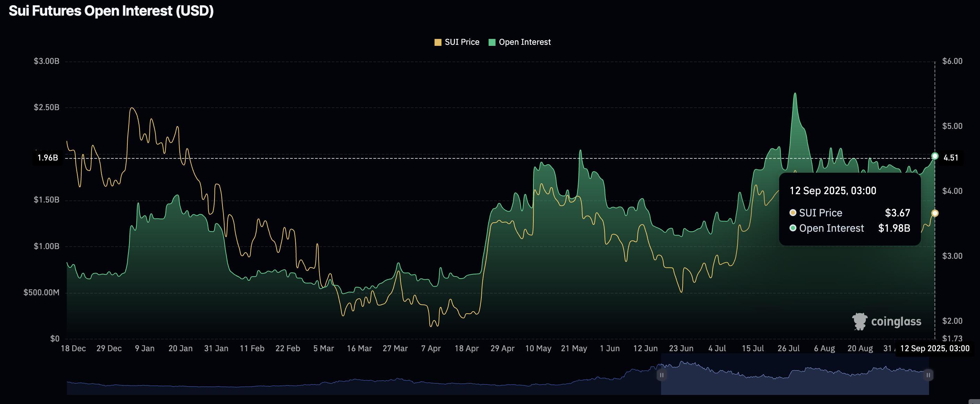Click the left navigator range handle

pos(662,375)
